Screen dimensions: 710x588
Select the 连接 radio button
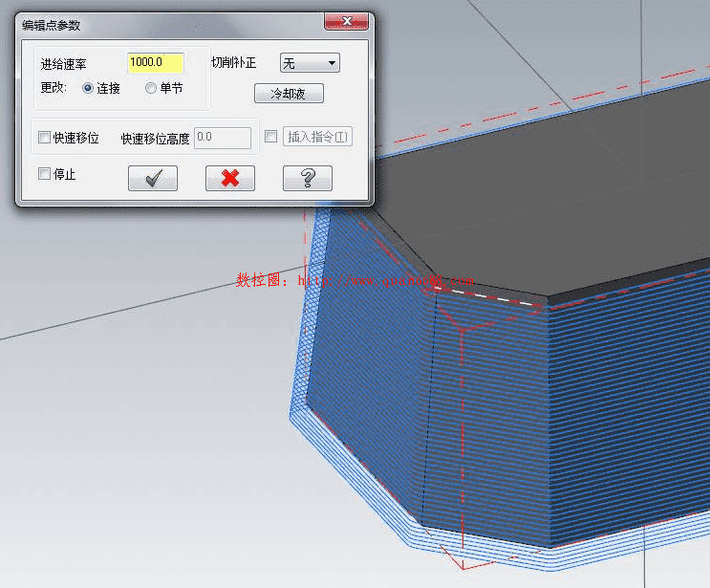(89, 88)
